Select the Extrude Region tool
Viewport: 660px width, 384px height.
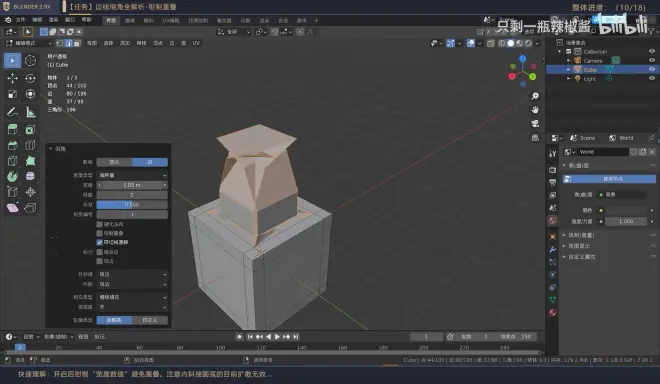(13, 130)
